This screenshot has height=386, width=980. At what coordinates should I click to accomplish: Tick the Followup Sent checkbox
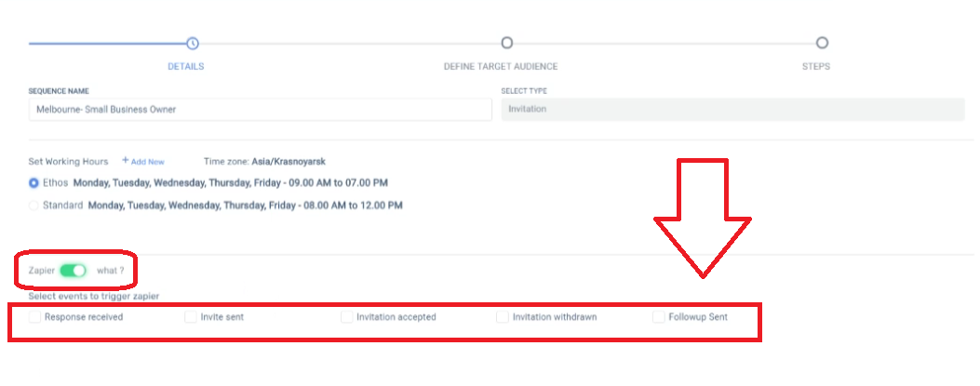pyautogui.click(x=659, y=316)
